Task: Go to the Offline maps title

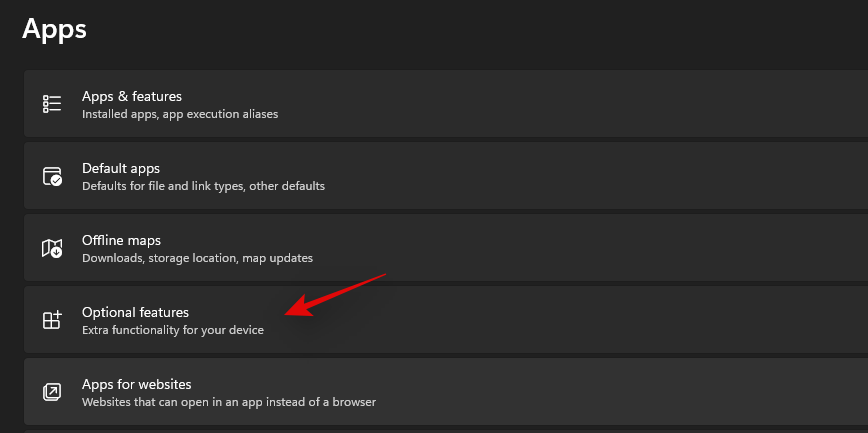Action: coord(121,240)
